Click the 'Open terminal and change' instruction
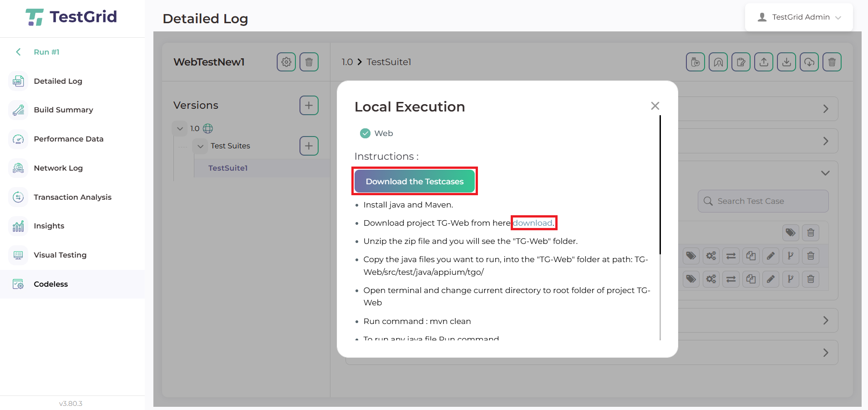 pos(507,296)
